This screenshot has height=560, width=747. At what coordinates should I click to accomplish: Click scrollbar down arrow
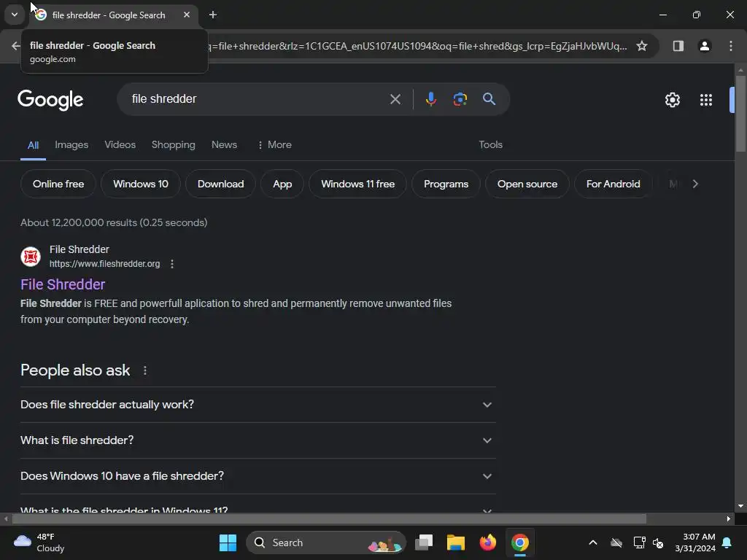click(x=740, y=506)
